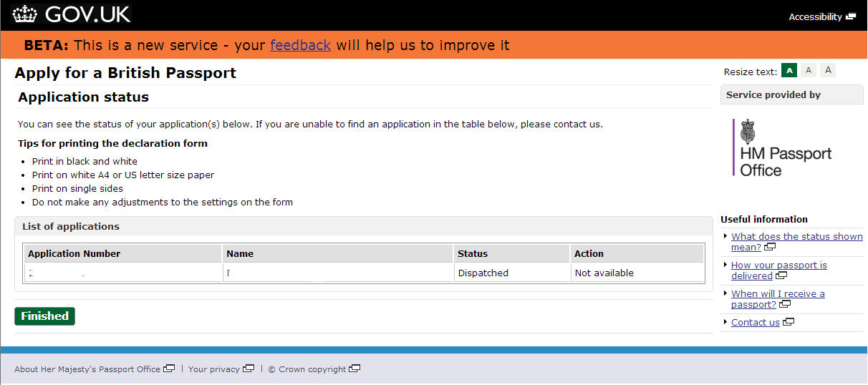Click the GOV.UK crown logo
This screenshot has height=385, width=868.
pyautogui.click(x=24, y=14)
